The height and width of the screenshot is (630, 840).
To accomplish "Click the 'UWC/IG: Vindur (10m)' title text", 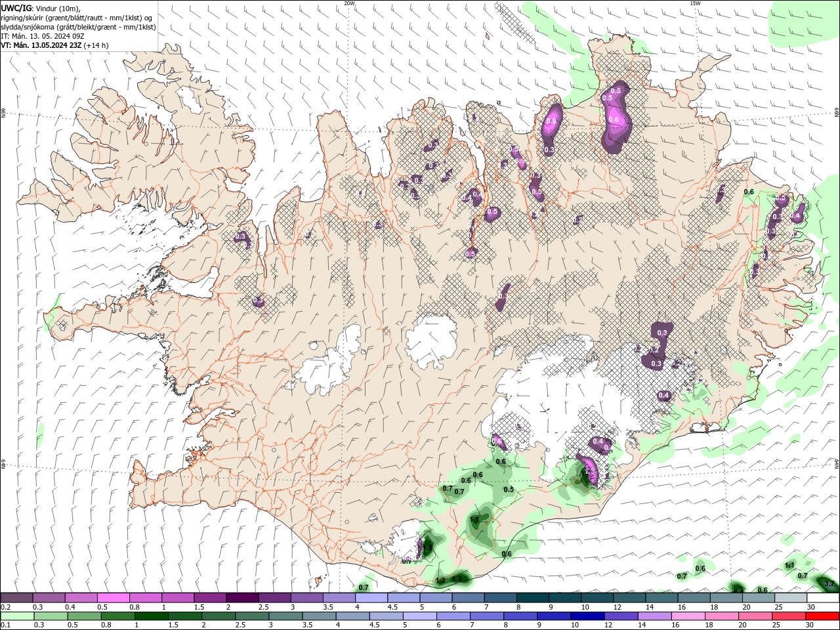I will pyautogui.click(x=40, y=8).
